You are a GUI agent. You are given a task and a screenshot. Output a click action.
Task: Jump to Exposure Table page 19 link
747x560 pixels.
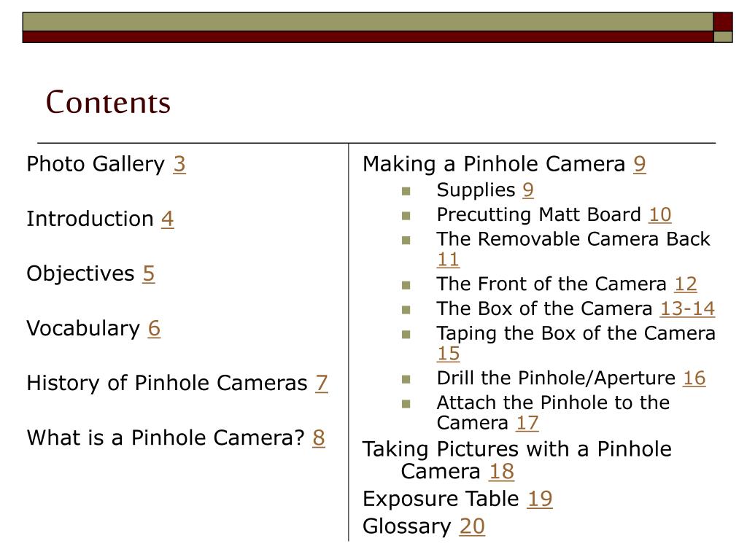[x=541, y=499]
